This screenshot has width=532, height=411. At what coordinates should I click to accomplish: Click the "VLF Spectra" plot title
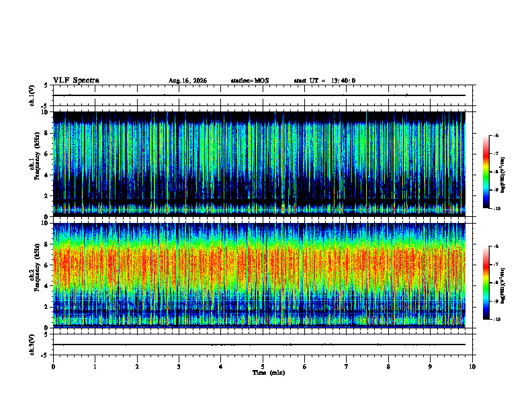(x=76, y=81)
